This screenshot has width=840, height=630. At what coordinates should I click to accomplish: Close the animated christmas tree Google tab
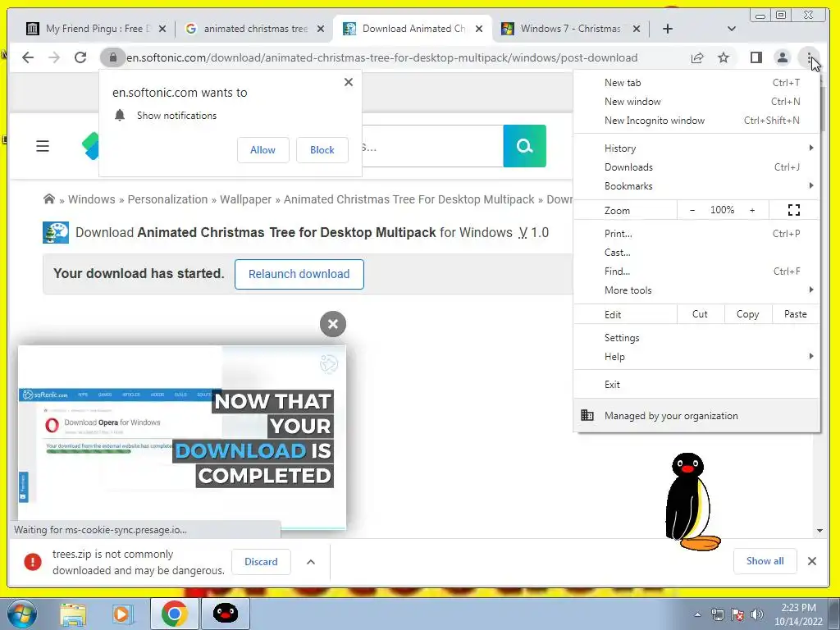[321, 29]
